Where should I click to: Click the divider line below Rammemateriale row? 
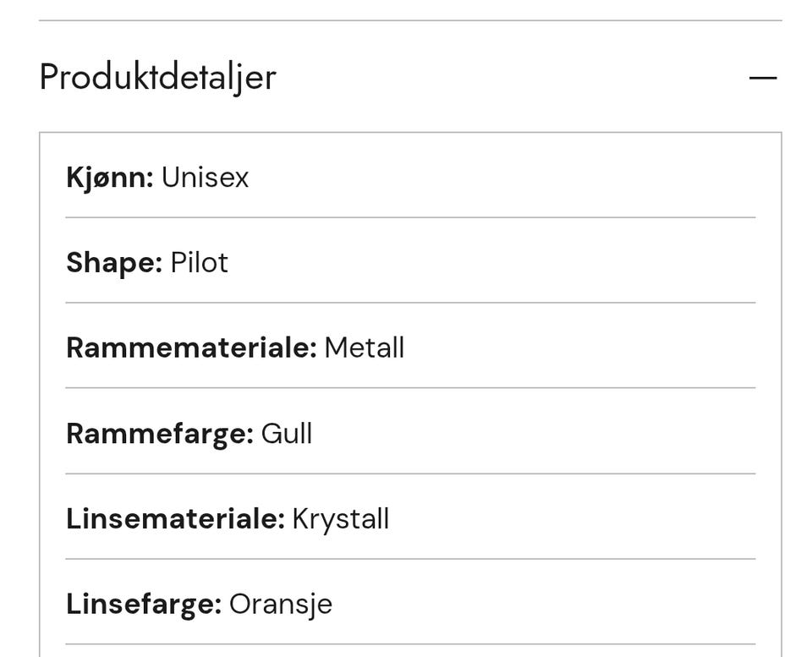point(410,388)
